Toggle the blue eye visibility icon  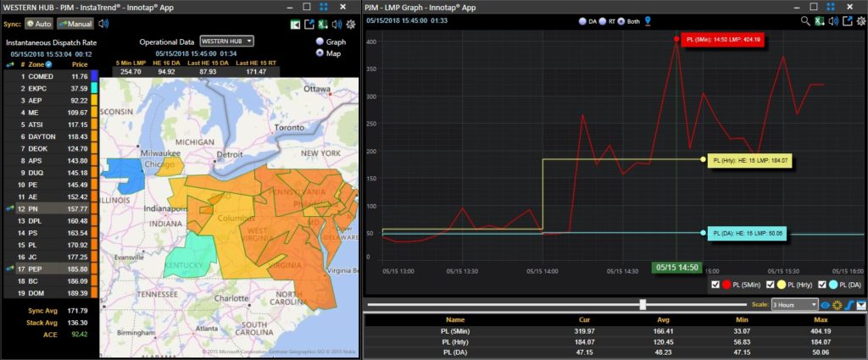[826, 305]
